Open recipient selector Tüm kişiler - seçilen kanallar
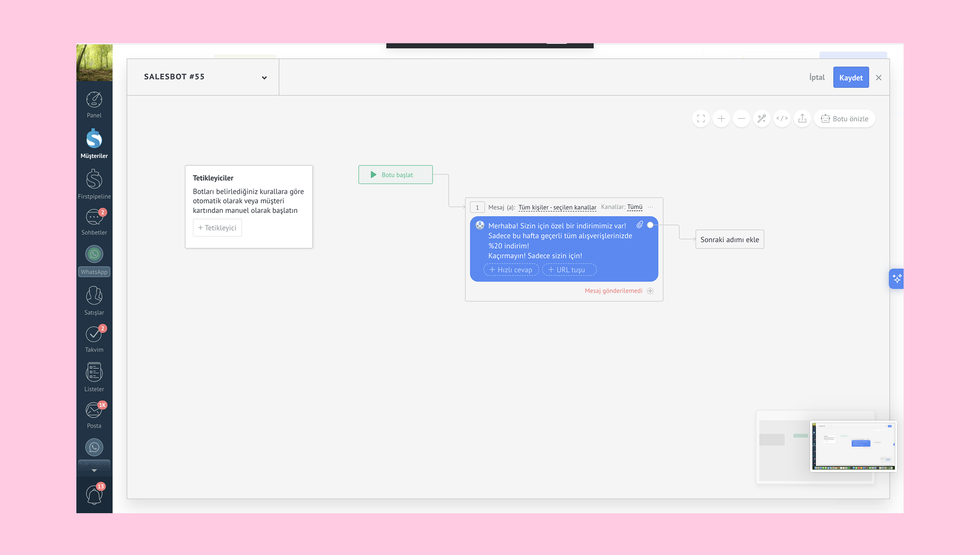The width and height of the screenshot is (980, 555). [557, 207]
